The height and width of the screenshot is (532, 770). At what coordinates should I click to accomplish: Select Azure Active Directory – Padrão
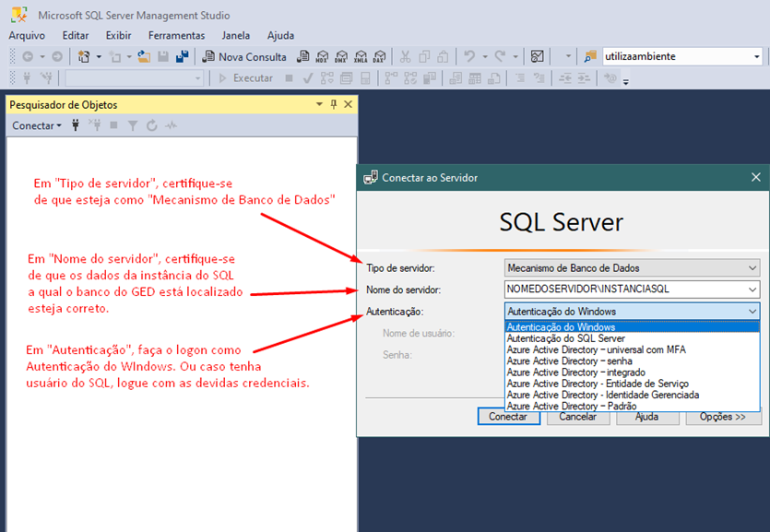(632, 406)
